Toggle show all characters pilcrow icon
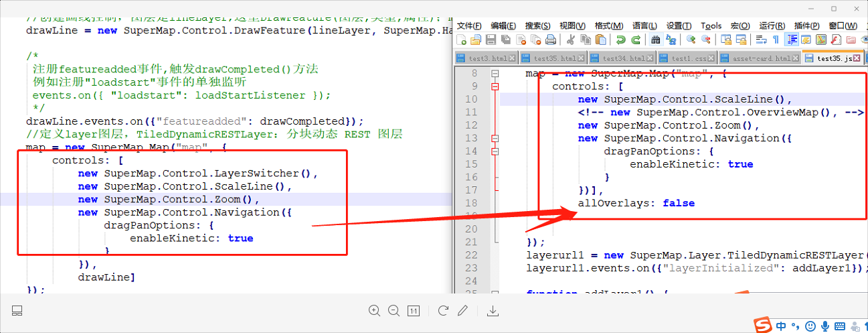The image size is (868, 333). [776, 40]
